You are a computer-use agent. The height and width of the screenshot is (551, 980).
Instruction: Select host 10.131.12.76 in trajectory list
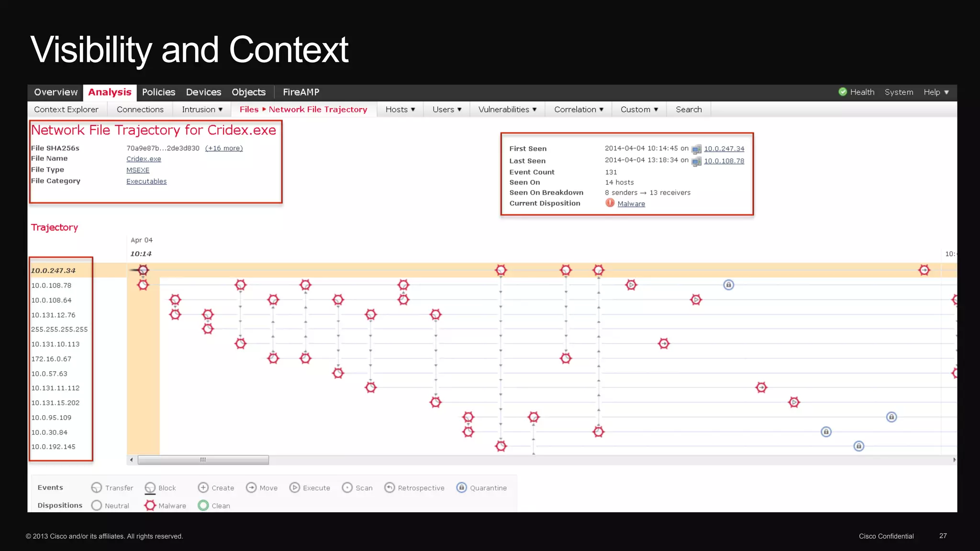[53, 315]
